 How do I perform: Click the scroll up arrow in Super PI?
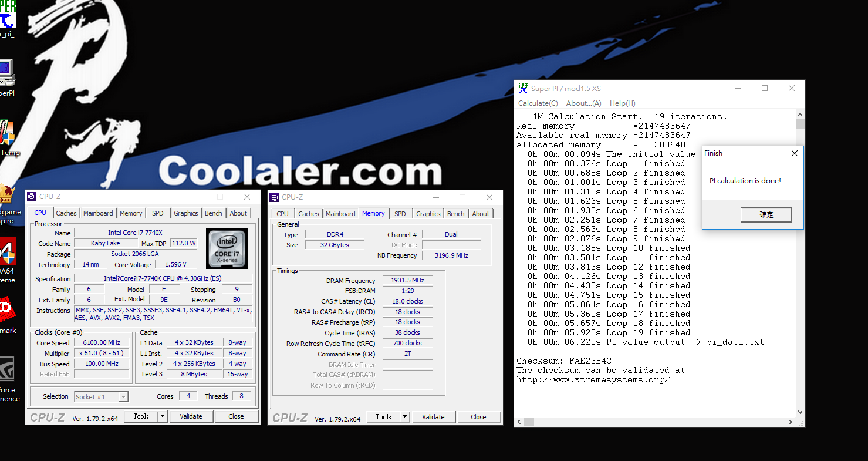pos(800,115)
